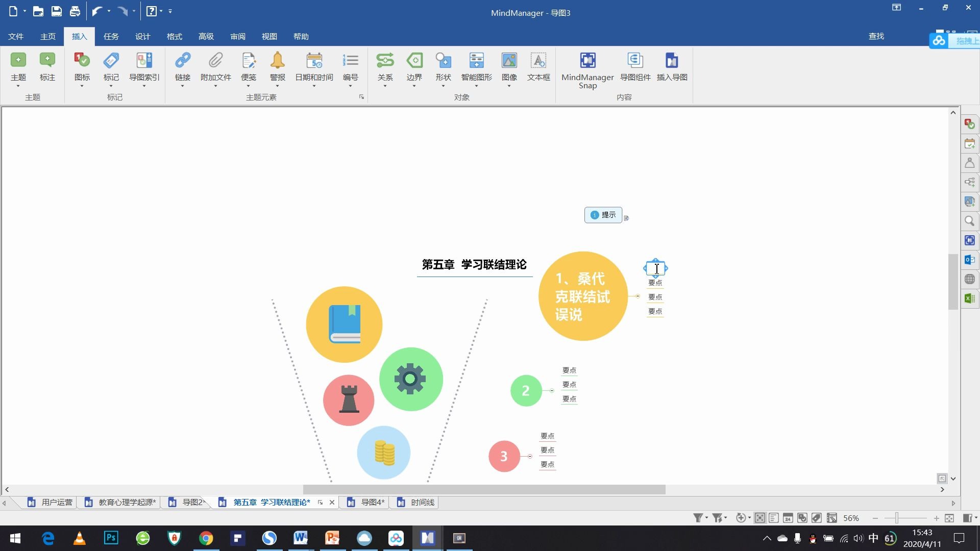Toggle filter icon in status bar
980x551 pixels.
(x=697, y=518)
